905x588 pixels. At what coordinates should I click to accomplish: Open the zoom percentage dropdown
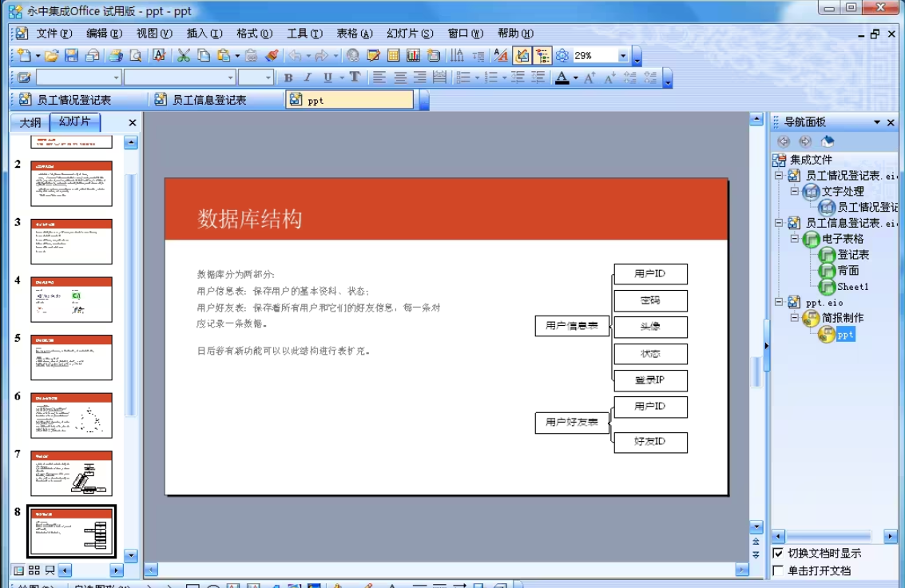pyautogui.click(x=622, y=56)
